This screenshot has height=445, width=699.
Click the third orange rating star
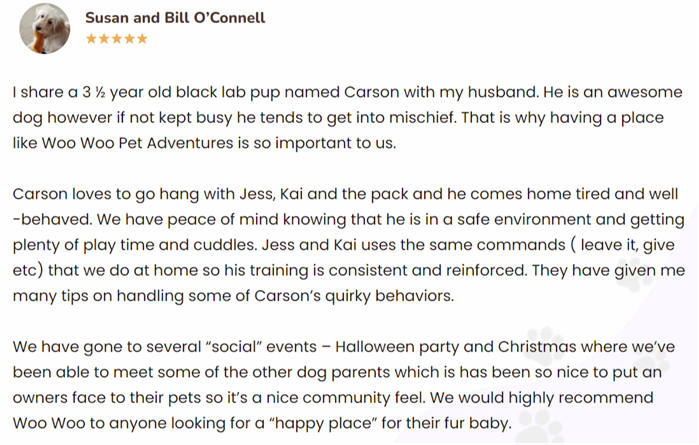pyautogui.click(x=117, y=39)
